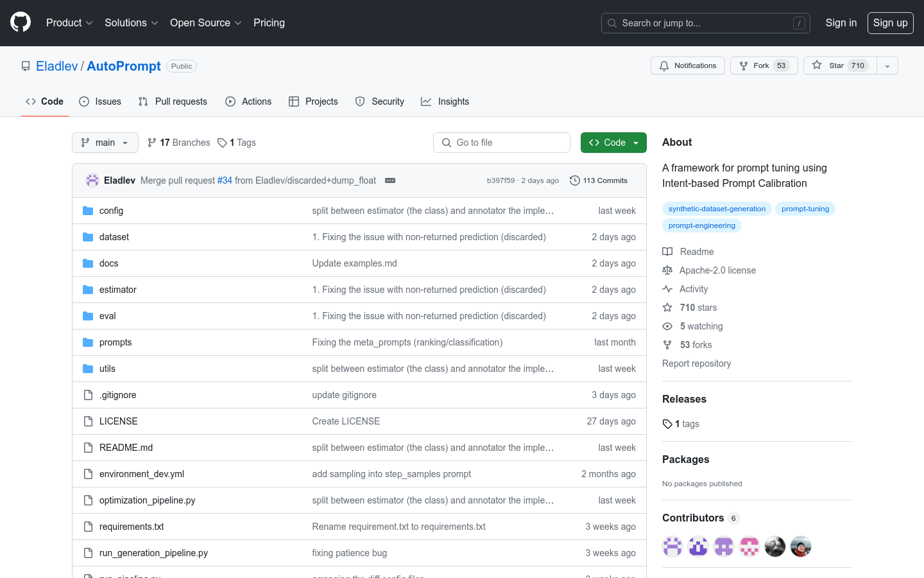Open the estimator folder
This screenshot has height=578, width=924.
118,290
